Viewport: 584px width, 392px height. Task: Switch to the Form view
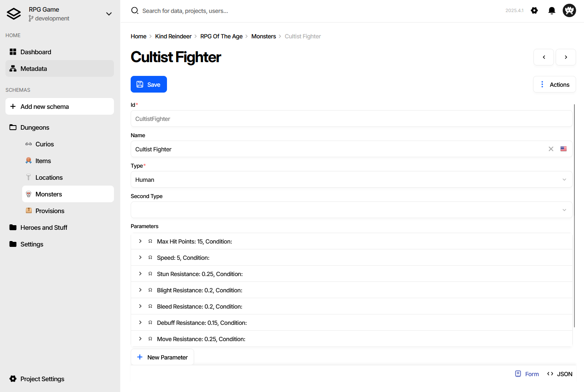tap(527, 374)
